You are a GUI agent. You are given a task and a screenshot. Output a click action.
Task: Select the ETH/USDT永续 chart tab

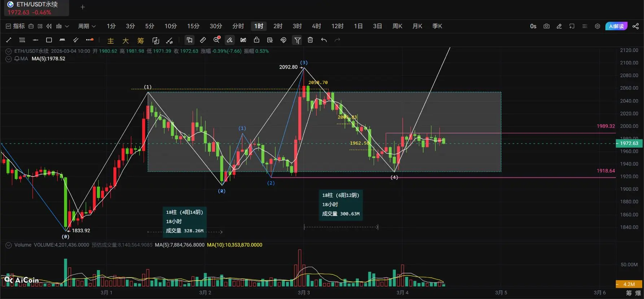[36, 8]
